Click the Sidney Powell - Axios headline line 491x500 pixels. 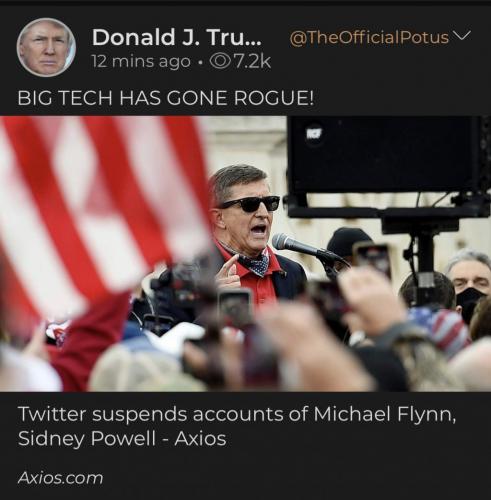pyautogui.click(x=122, y=438)
